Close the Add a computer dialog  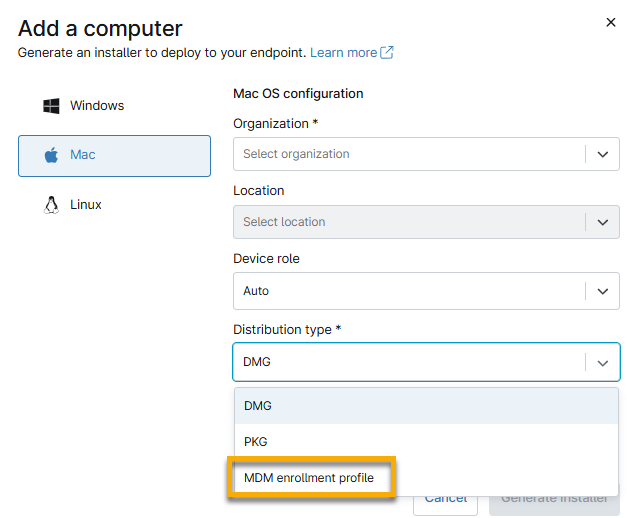[x=610, y=22]
